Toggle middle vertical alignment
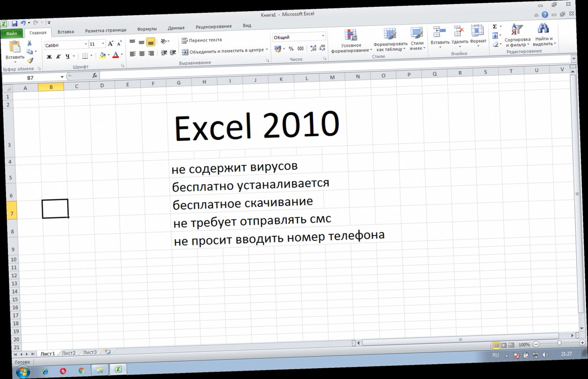The height and width of the screenshot is (379, 588). (x=141, y=42)
